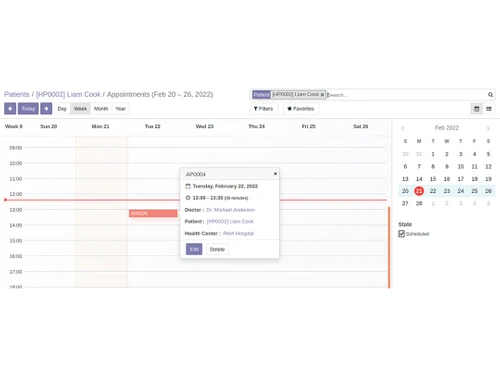Click the Wed 23 column header

204,127
